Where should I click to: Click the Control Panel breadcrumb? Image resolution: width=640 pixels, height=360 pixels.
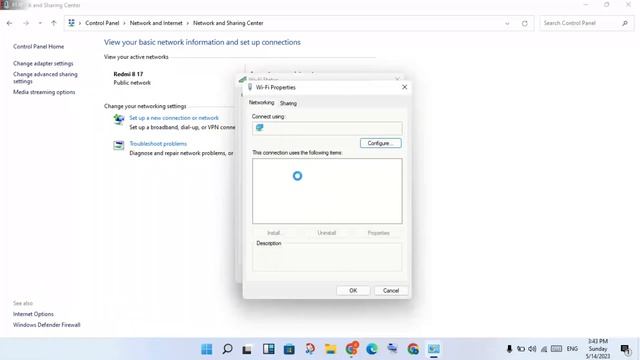click(102, 23)
